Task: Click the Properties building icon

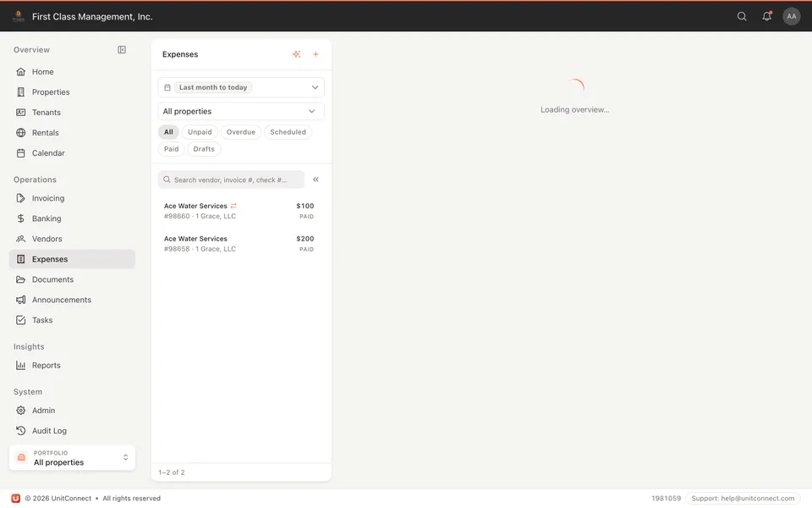Action: point(20,91)
